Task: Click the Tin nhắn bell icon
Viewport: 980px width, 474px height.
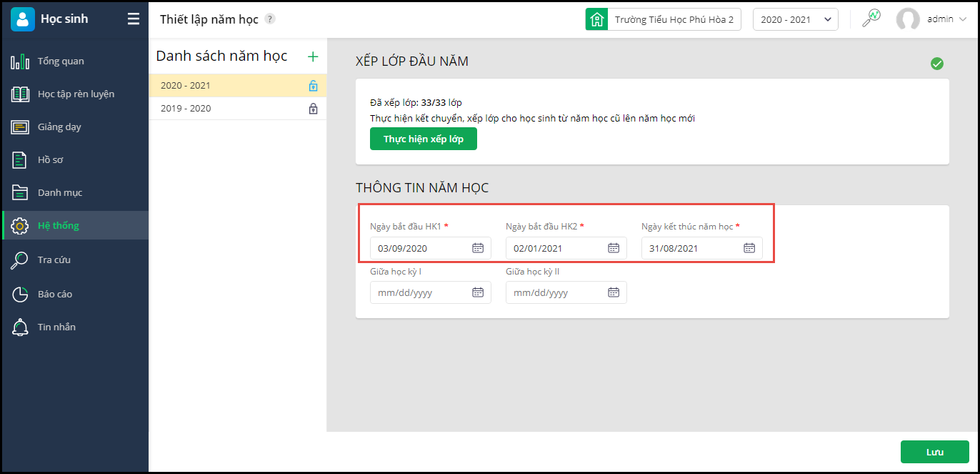Action: tap(20, 327)
